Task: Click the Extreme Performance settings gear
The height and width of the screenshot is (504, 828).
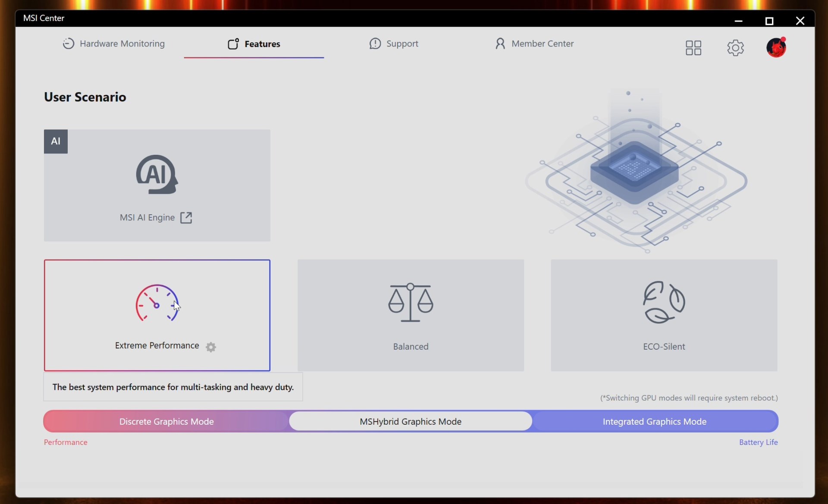Action: click(x=211, y=347)
